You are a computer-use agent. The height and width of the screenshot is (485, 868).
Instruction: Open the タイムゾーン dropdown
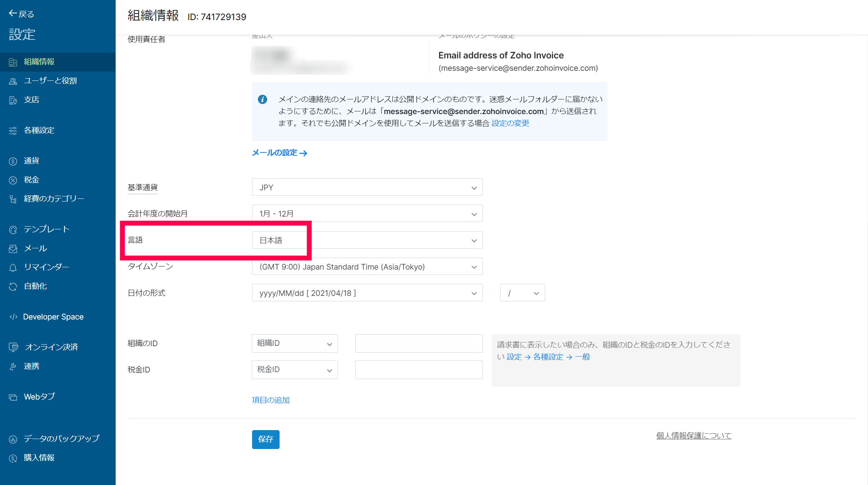pos(367,267)
